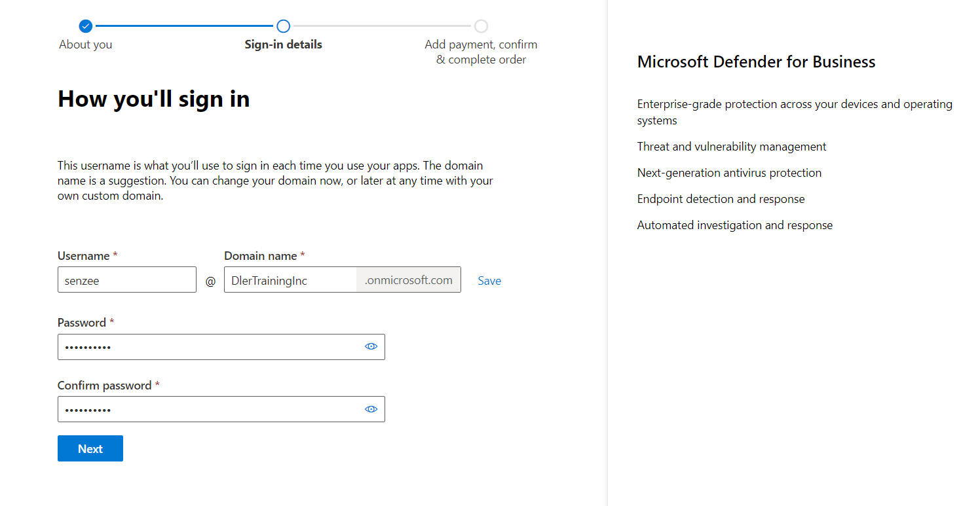980x506 pixels.
Task: Click the @ symbol between the fields
Action: (210, 281)
